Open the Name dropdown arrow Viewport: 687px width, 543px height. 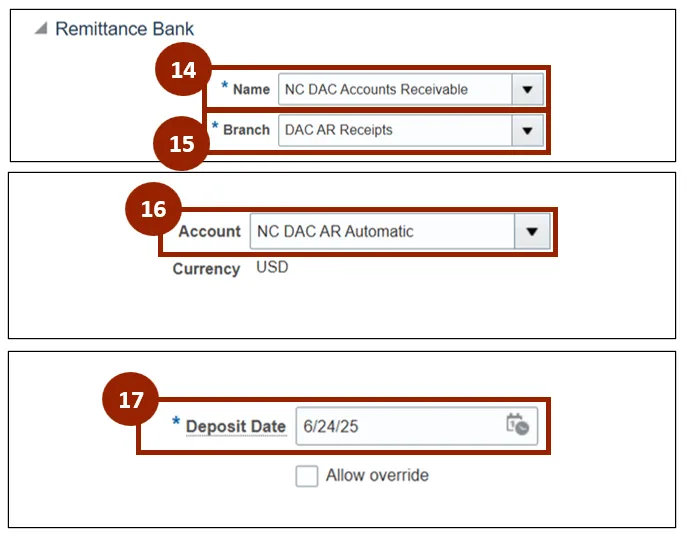coord(527,89)
